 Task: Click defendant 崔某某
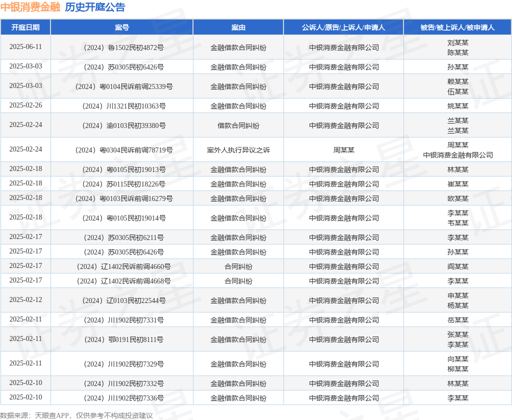pos(458,184)
